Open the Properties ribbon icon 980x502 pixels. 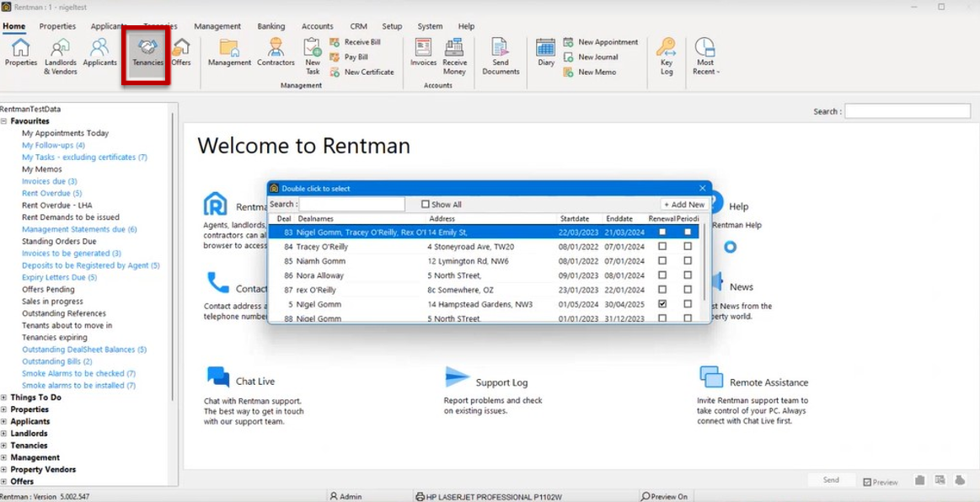pos(20,47)
